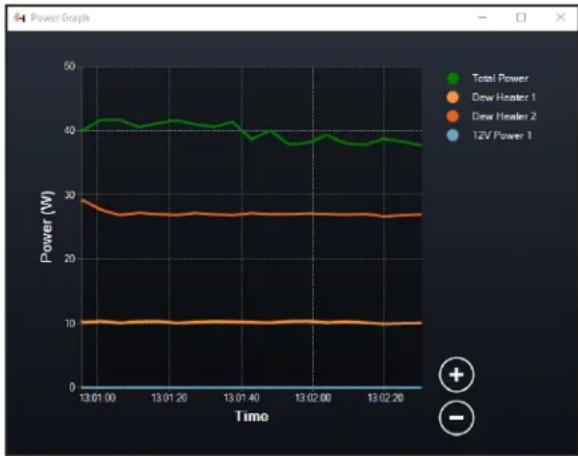Screen dimensions: 578x456
Task: Close the Power Graph window
Action: [561, 17]
